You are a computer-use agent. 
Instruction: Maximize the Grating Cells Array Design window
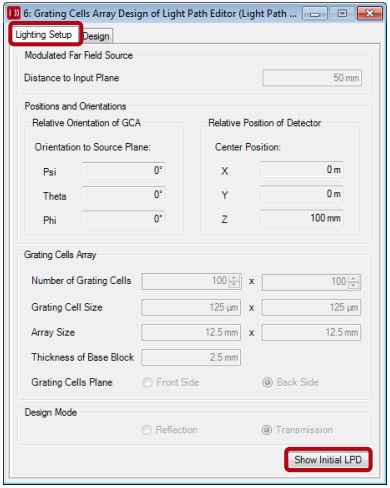(342, 14)
